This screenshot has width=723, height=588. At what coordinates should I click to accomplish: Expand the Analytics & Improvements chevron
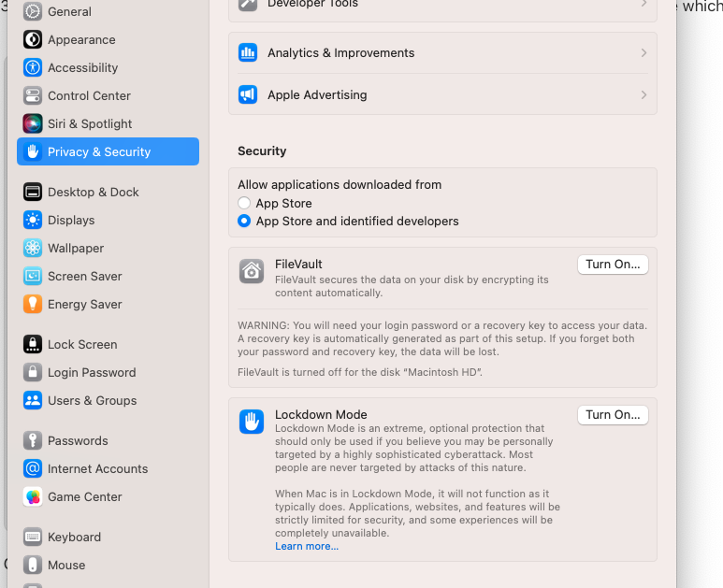[643, 53]
